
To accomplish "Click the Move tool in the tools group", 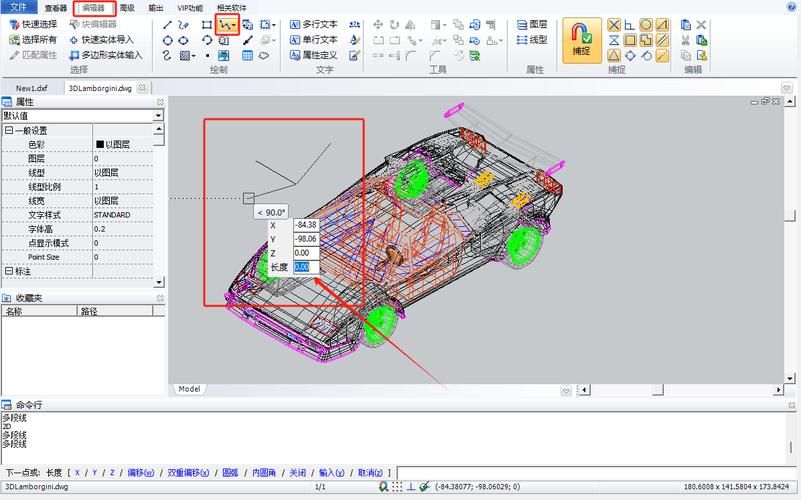I will click(378, 25).
